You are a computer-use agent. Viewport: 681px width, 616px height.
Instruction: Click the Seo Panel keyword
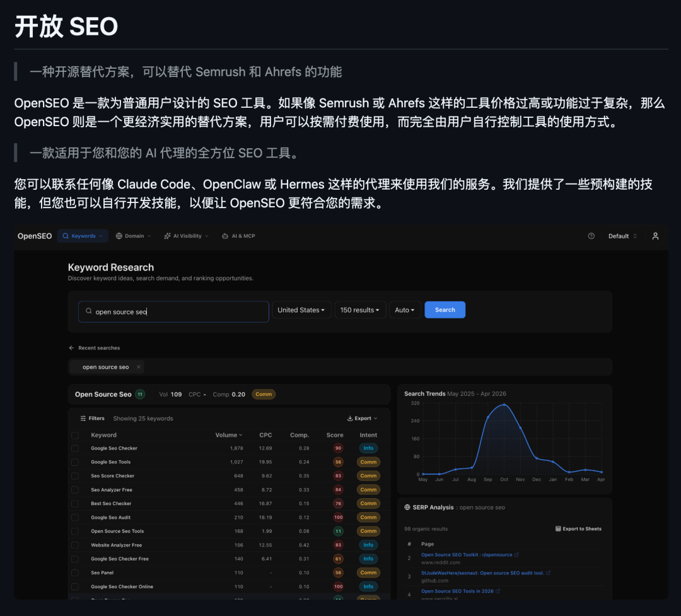click(102, 572)
